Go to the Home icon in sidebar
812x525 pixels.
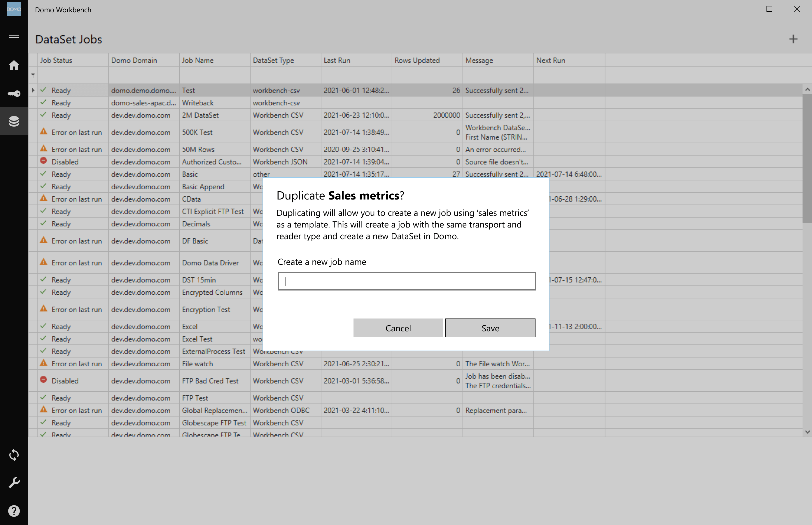click(x=14, y=65)
